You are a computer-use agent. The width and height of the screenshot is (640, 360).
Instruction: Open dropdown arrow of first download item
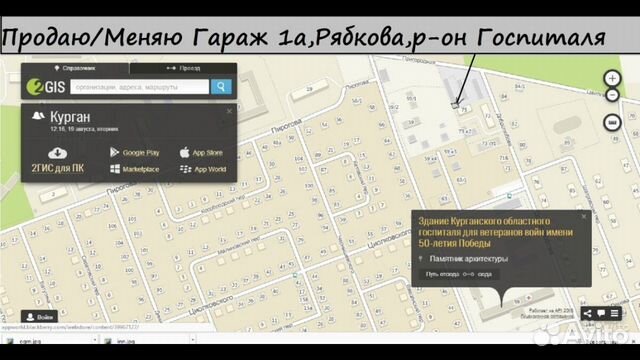[x=95, y=340]
